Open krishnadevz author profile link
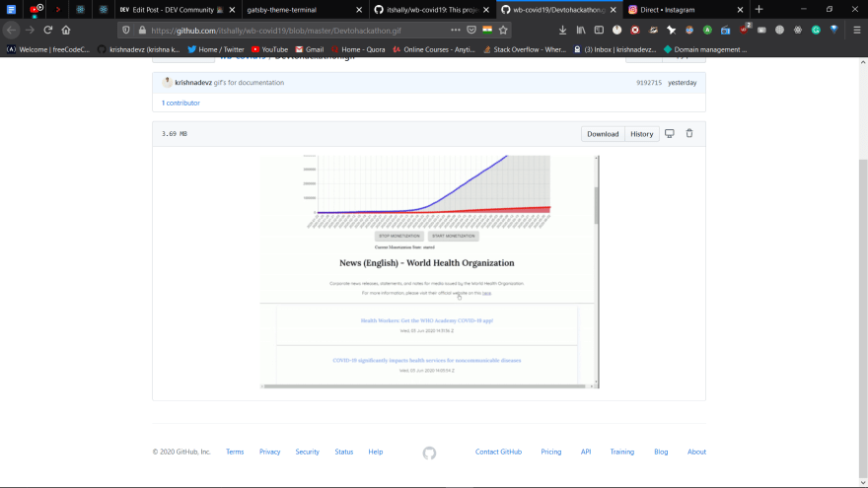The height and width of the screenshot is (488, 868). click(x=193, y=83)
